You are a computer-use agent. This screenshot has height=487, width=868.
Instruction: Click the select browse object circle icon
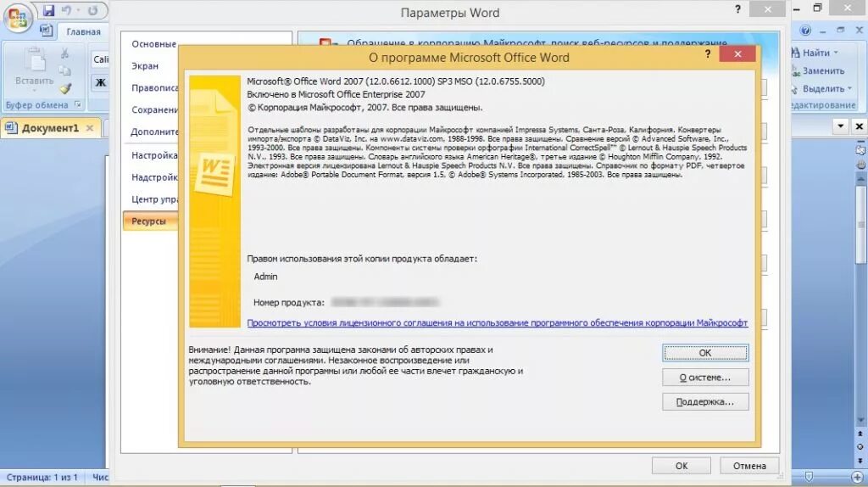860,446
